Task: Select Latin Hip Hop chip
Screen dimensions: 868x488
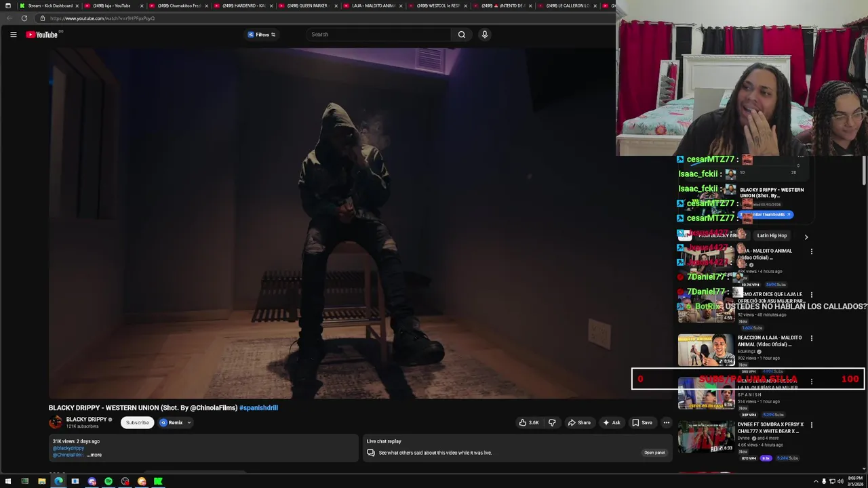Action: click(772, 236)
